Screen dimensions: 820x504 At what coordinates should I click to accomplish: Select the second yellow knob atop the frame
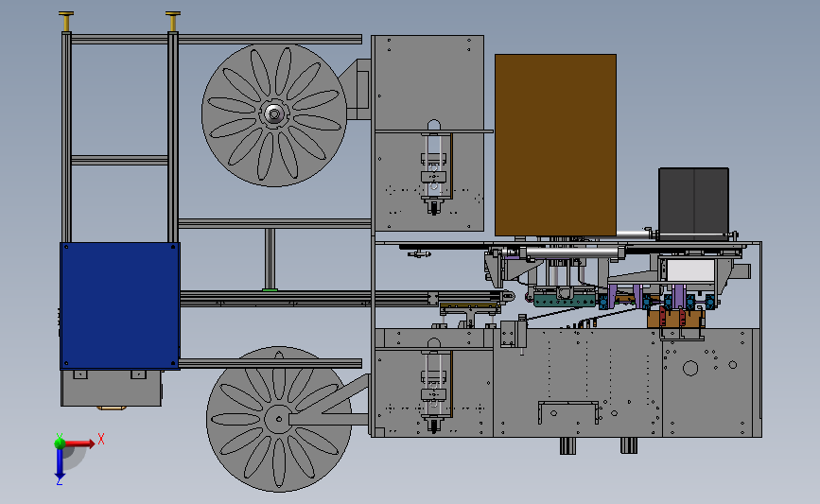point(172,21)
